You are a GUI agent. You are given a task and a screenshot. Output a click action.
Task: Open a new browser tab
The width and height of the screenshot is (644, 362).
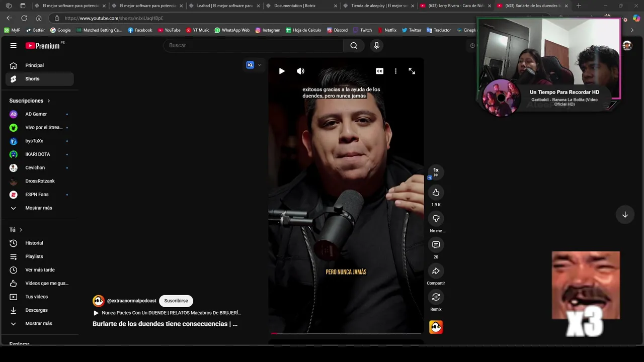point(579,6)
